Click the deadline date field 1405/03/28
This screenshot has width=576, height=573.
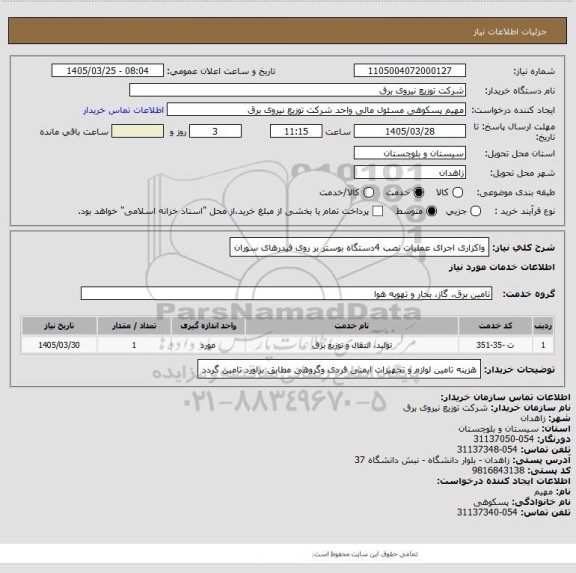coord(410,131)
